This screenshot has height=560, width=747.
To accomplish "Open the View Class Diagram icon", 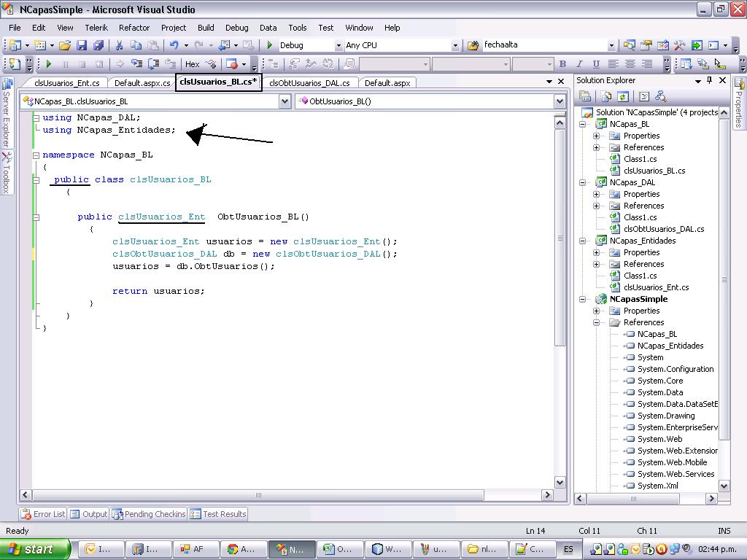I will tap(659, 97).
